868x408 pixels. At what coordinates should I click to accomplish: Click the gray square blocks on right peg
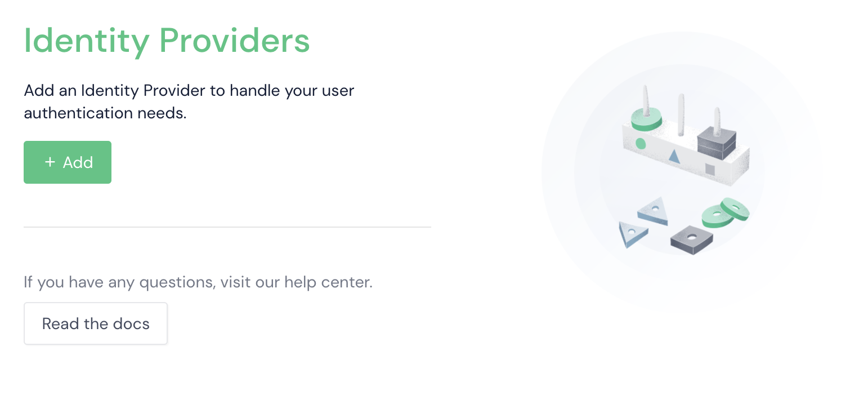tap(717, 141)
